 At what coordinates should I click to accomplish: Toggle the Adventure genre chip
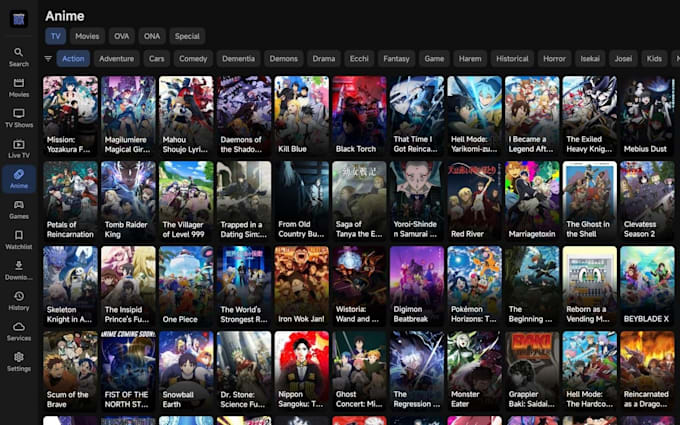(117, 59)
